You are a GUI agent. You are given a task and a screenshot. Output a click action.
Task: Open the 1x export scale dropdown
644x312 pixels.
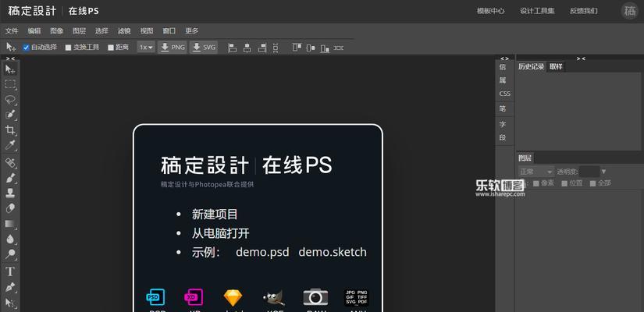pos(146,48)
